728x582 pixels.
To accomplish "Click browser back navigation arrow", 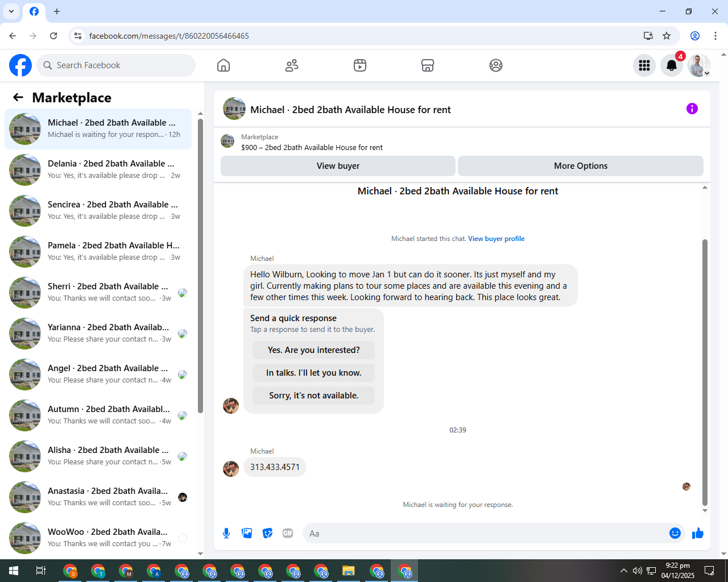I will 13,36.
